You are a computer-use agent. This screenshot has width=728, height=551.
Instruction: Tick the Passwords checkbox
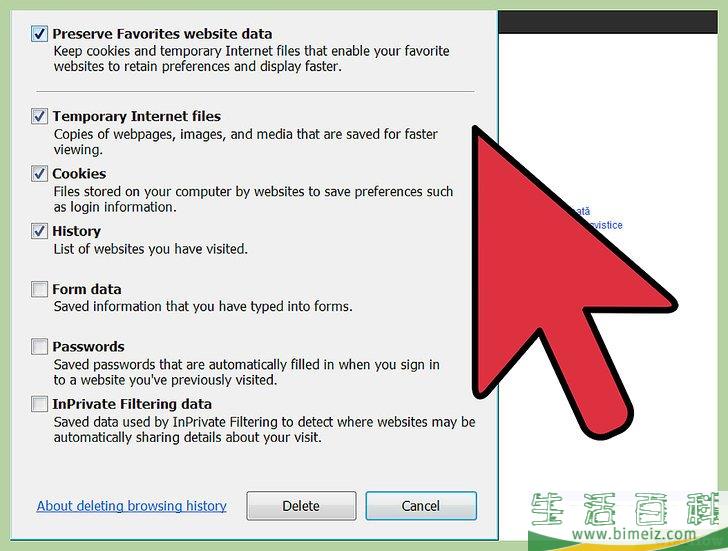[39, 346]
